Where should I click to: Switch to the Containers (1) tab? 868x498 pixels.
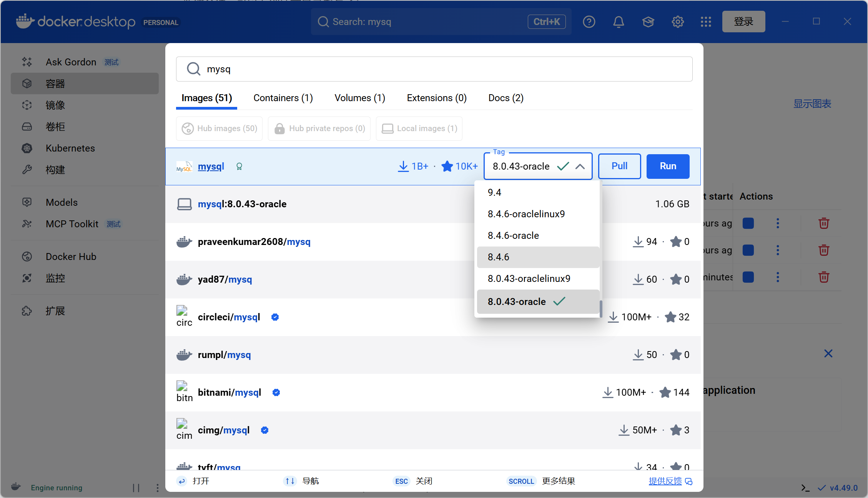click(283, 98)
